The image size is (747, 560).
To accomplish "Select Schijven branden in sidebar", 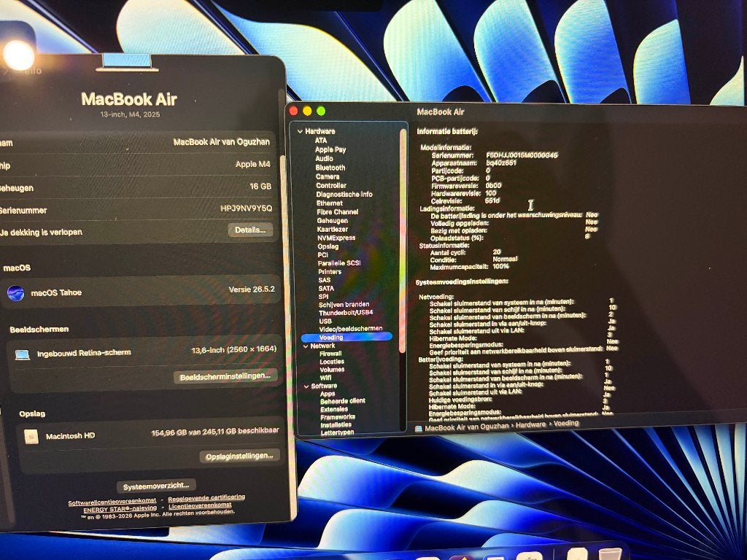I will pos(344,305).
